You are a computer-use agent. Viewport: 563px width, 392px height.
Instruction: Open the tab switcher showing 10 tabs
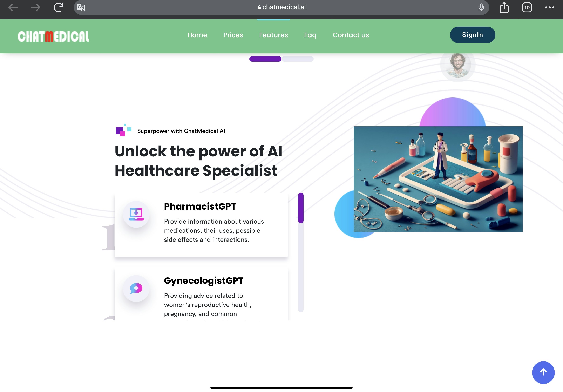527,7
